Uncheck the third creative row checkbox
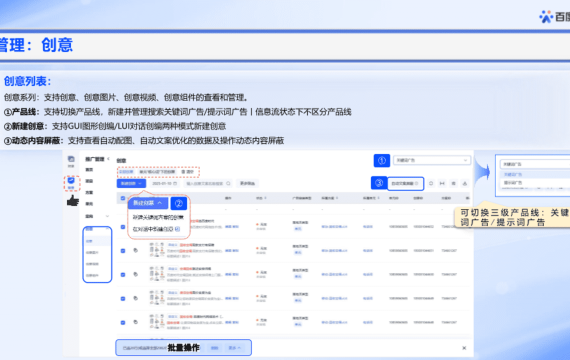This screenshot has height=360, width=570. 123,275
